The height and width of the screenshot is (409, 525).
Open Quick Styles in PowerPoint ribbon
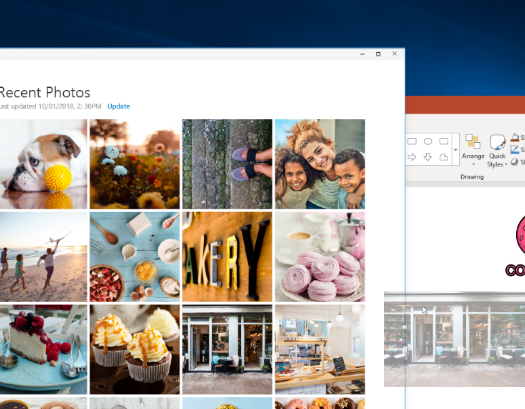(497, 151)
